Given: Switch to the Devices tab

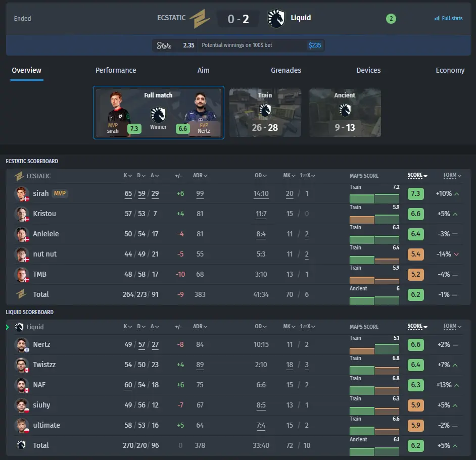Looking at the screenshot, I should click(x=368, y=70).
